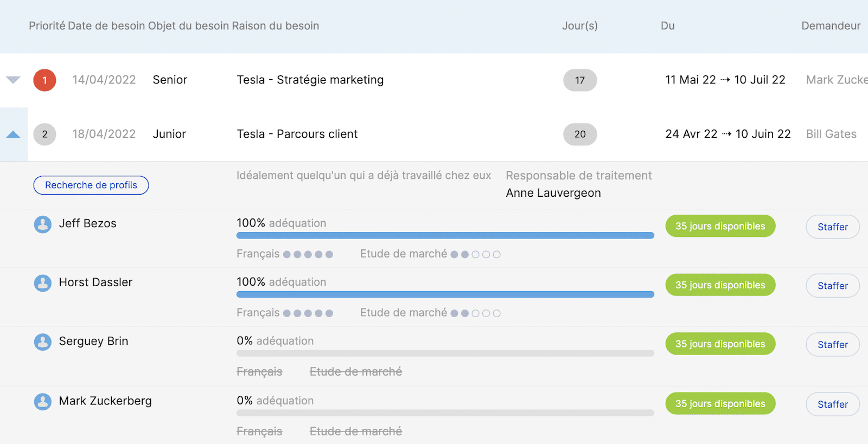Expand the Tesla Stratégie marketing row
This screenshot has height=444, width=868.
pyautogui.click(x=13, y=80)
